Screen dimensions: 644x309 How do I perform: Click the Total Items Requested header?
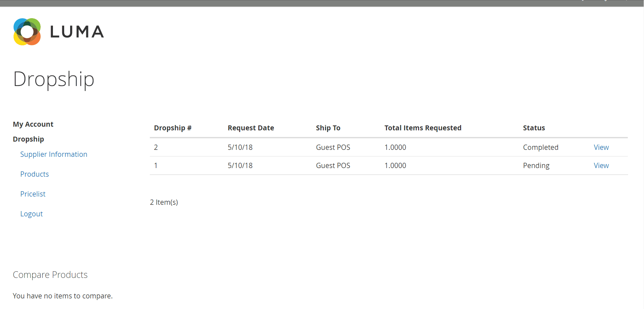pyautogui.click(x=423, y=128)
